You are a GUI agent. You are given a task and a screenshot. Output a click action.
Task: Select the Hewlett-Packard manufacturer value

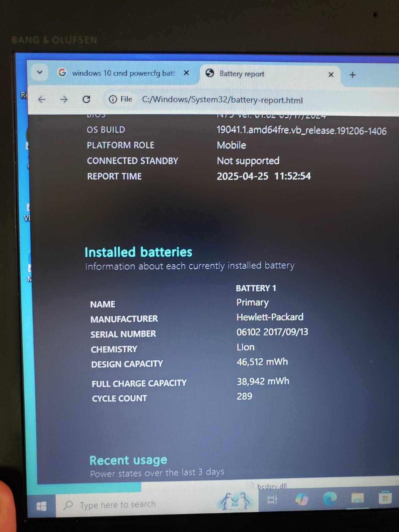(270, 317)
